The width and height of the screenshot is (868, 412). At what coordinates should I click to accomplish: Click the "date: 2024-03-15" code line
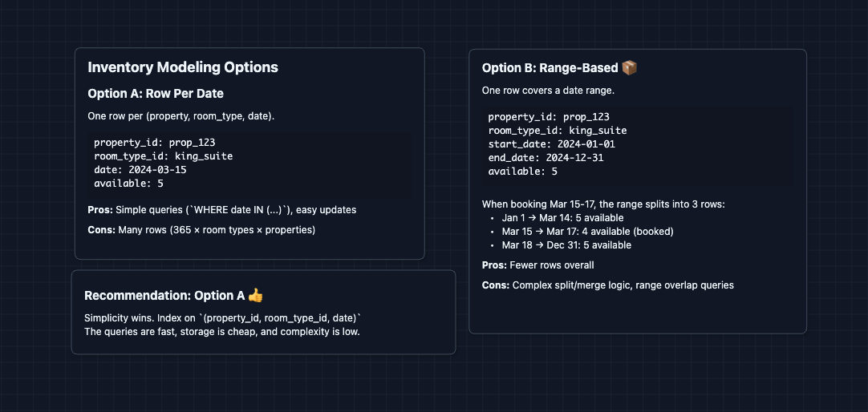pos(140,170)
